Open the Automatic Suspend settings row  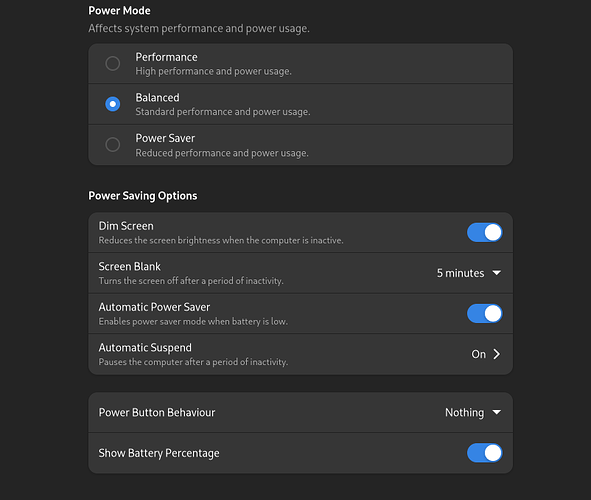click(x=300, y=354)
